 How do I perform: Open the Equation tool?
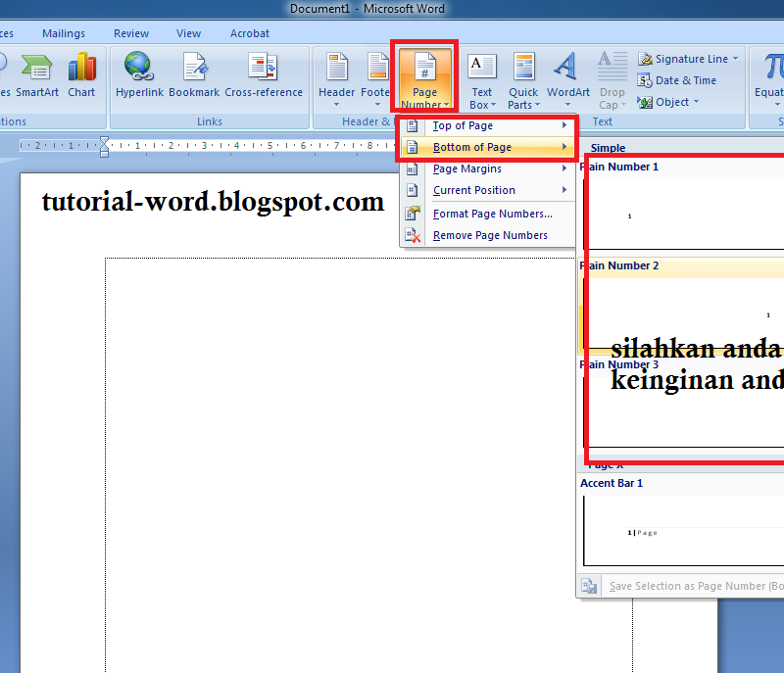tap(770, 79)
